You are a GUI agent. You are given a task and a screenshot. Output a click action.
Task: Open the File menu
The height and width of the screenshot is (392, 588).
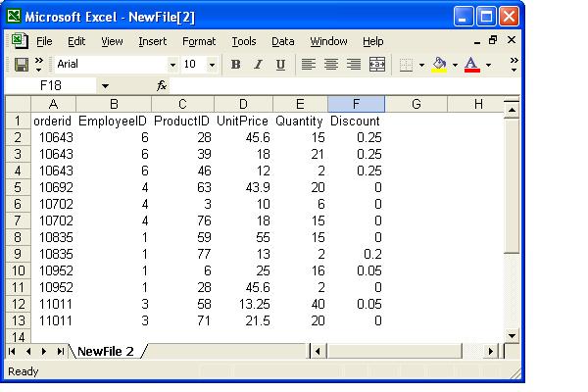(44, 41)
